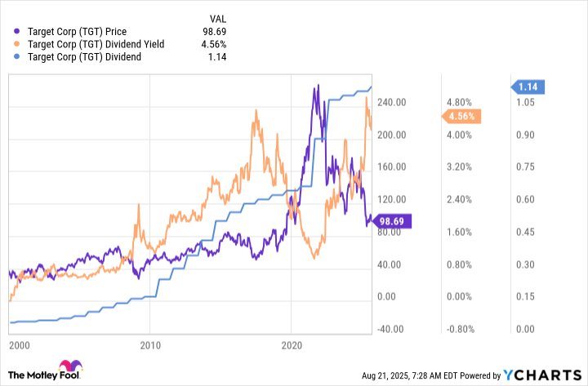Click the purple Price legend dot
The width and height of the screenshot is (588, 386).
(x=16, y=32)
